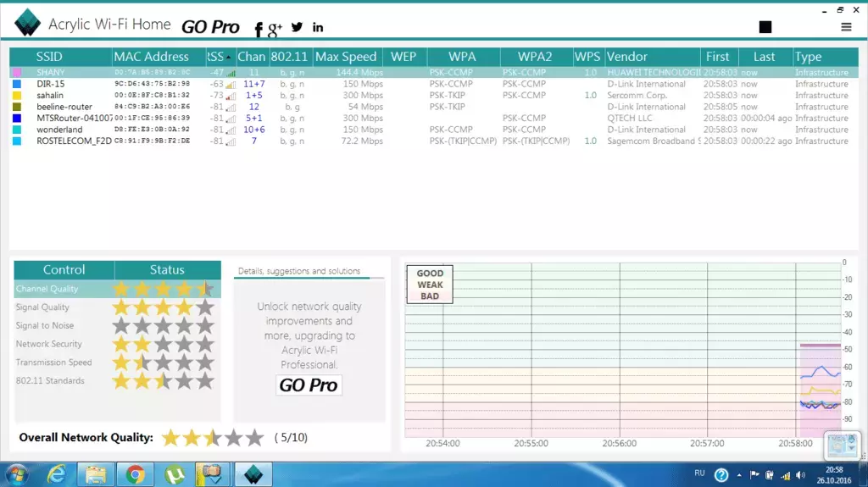Viewport: 868px width, 487px height.
Task: Sort by SSID column header
Action: coord(60,57)
